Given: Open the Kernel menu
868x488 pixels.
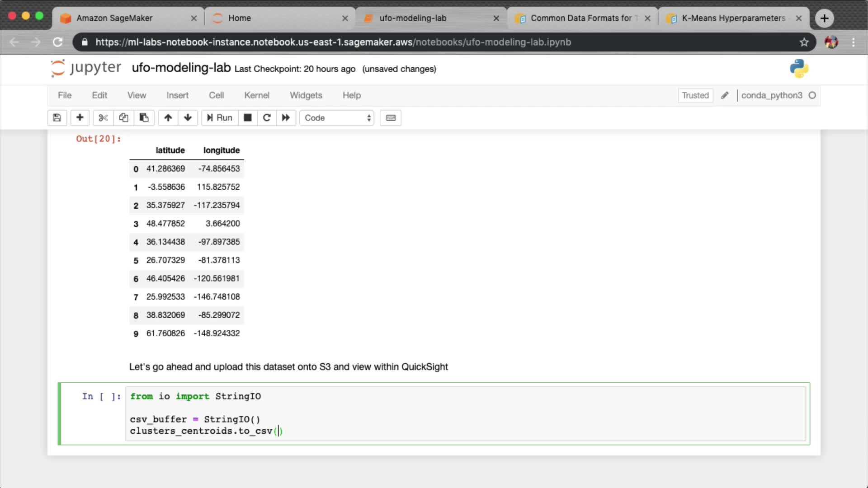Looking at the screenshot, I should [x=256, y=95].
